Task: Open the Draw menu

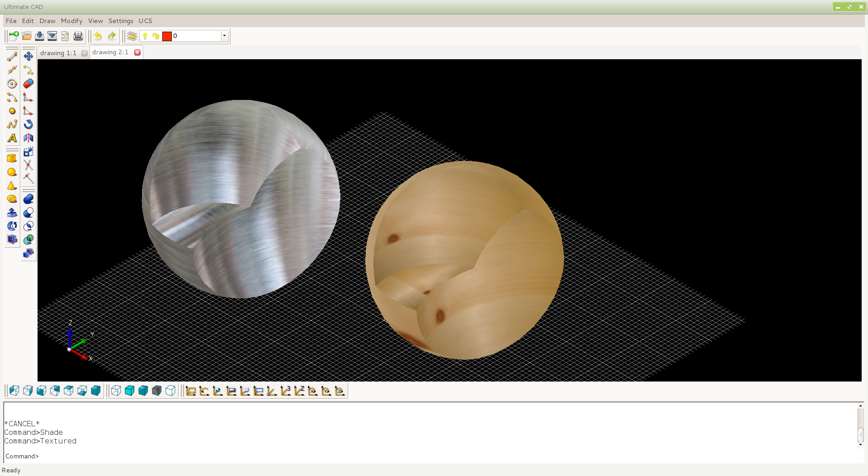Action: point(47,21)
